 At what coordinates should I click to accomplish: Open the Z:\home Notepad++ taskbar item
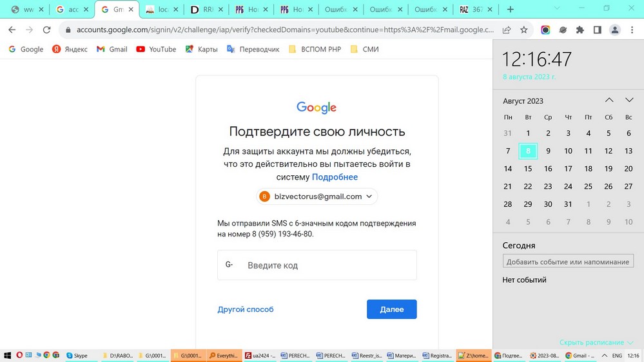473,356
